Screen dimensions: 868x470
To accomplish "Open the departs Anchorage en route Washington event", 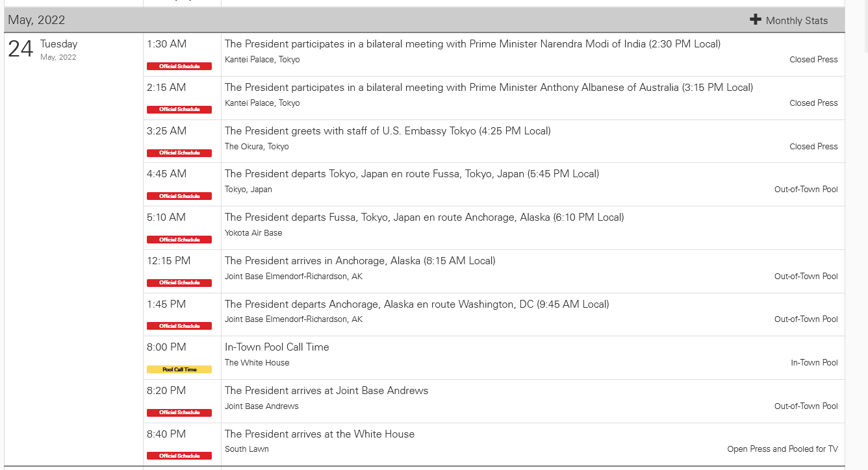I will [x=416, y=304].
